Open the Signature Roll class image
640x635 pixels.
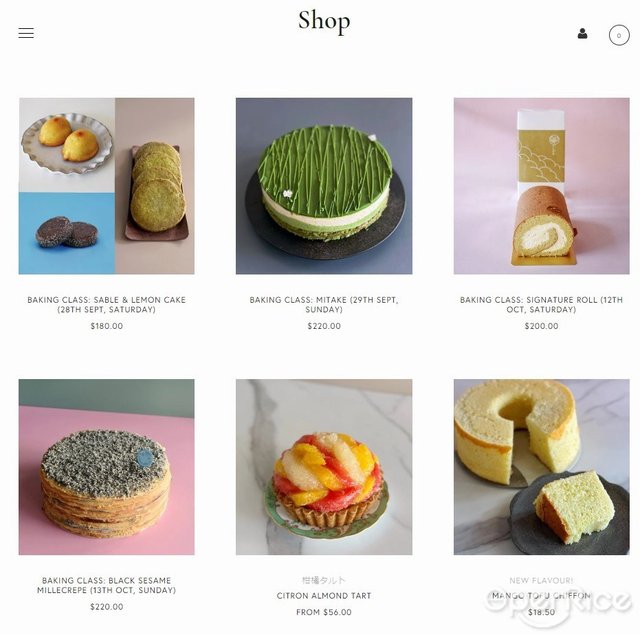click(x=542, y=186)
